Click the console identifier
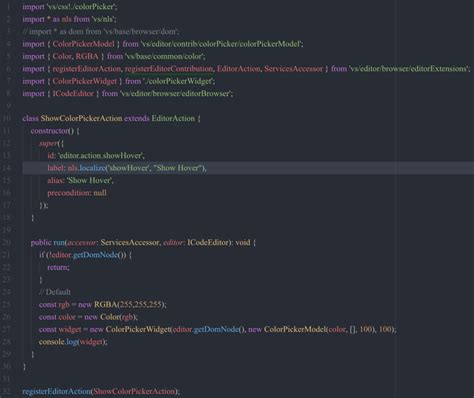474x398 pixels. [51, 342]
